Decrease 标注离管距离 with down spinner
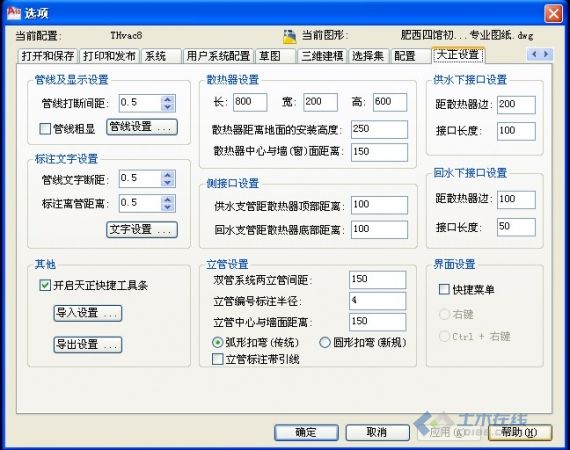The image size is (570, 450). pos(168,207)
